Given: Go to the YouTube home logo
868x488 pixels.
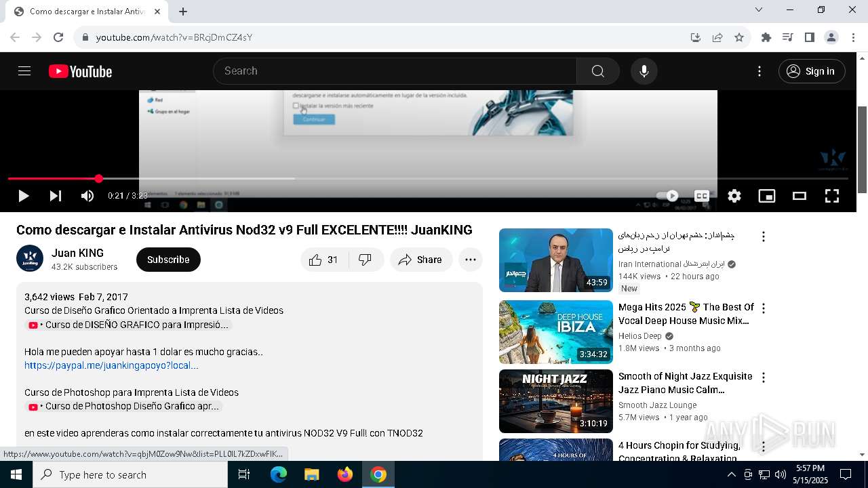Looking at the screenshot, I should coord(80,71).
